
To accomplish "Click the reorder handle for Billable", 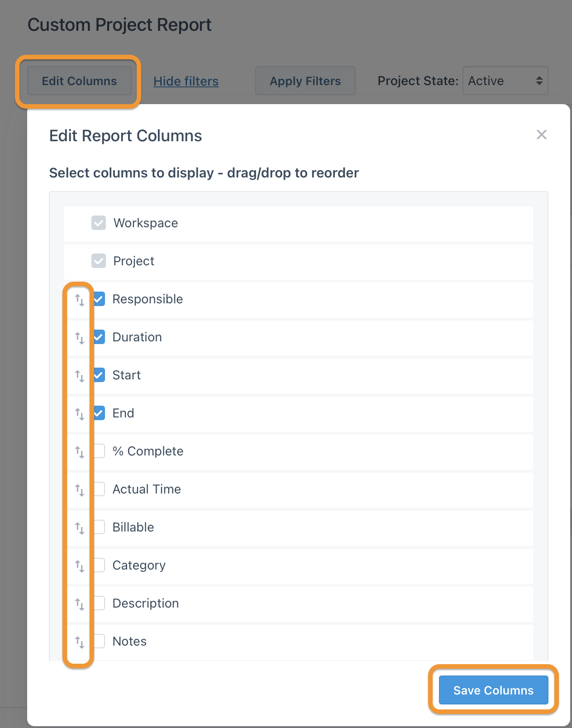I will tap(80, 527).
